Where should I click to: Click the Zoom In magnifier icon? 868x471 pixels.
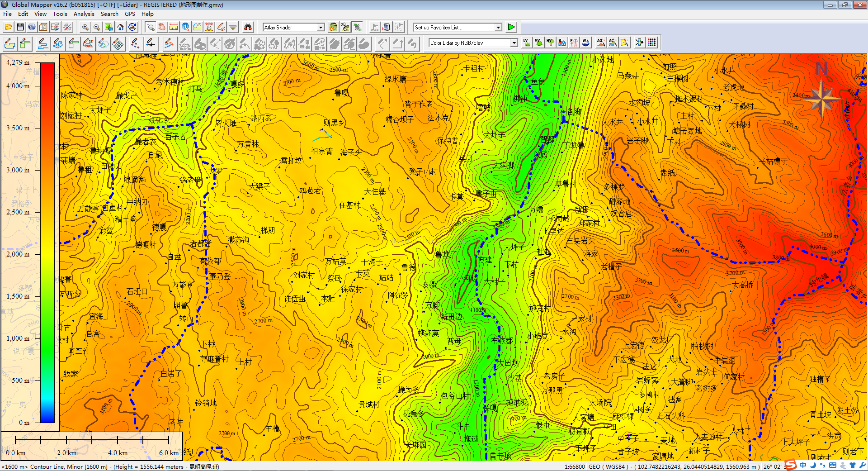(x=85, y=27)
